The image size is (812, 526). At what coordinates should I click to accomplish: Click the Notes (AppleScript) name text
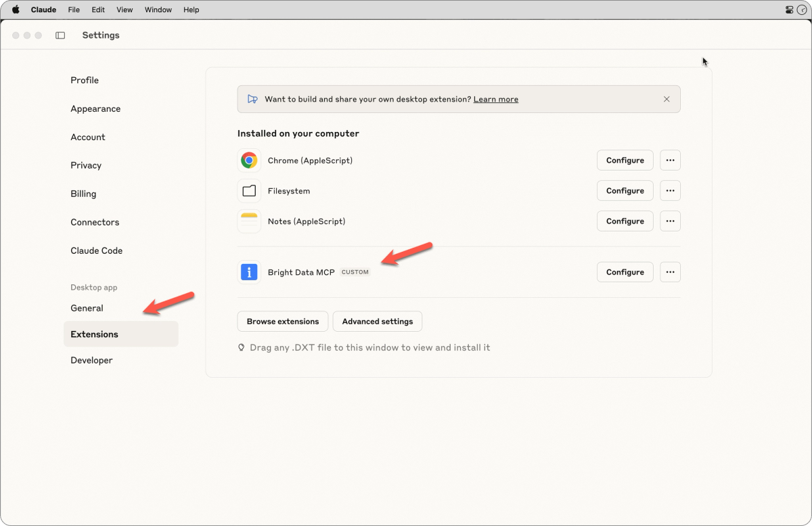point(307,221)
